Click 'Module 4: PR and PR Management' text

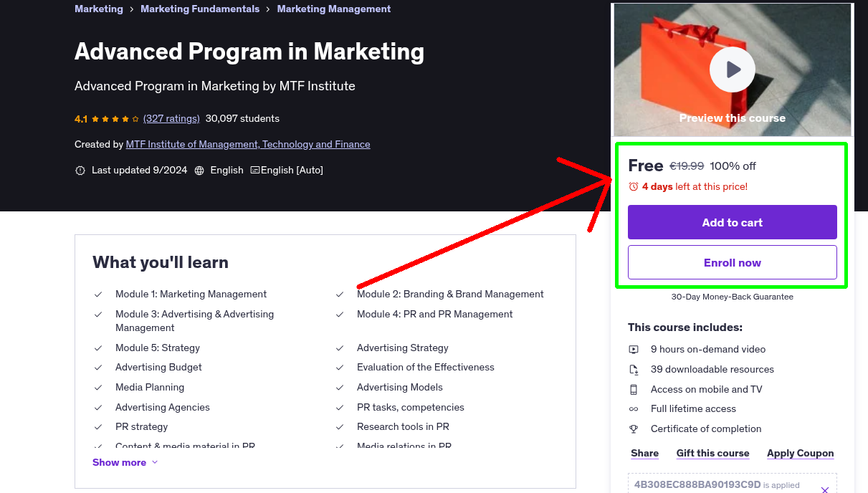[435, 315]
